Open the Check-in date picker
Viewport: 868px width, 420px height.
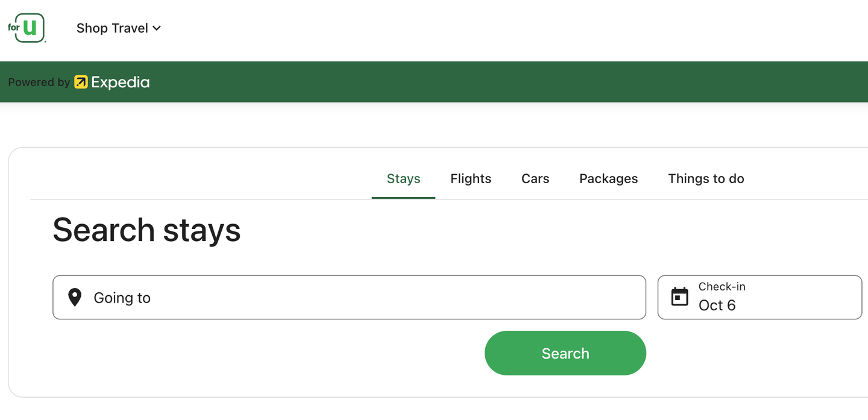[x=759, y=297]
